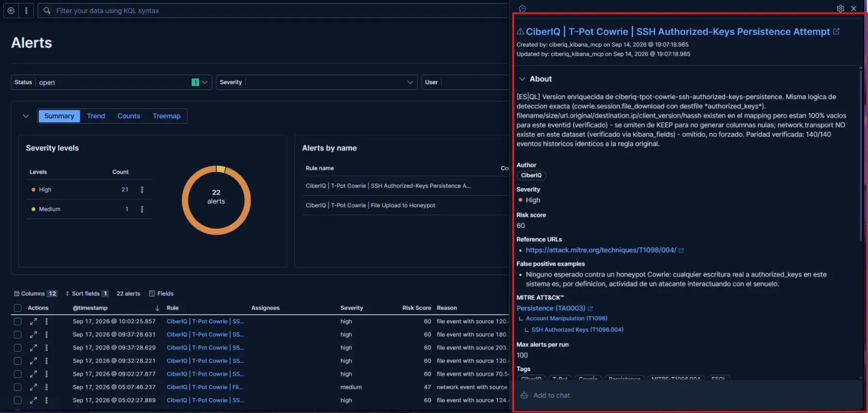Collapse the About section

[x=522, y=79]
